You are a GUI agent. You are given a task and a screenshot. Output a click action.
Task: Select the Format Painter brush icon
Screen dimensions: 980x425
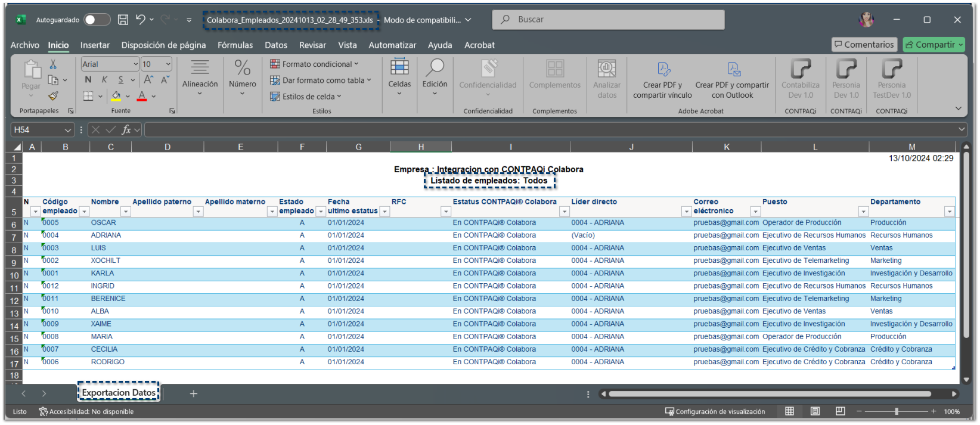53,96
